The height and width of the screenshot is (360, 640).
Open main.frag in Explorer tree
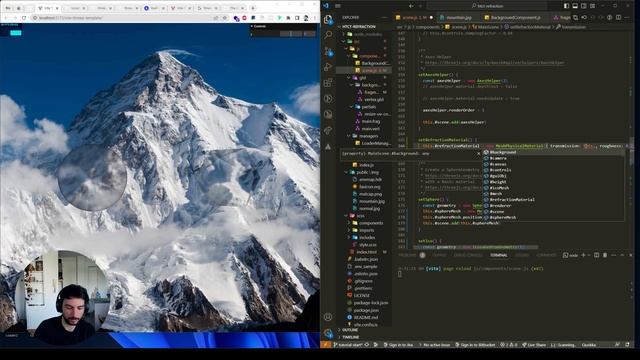coord(371,121)
